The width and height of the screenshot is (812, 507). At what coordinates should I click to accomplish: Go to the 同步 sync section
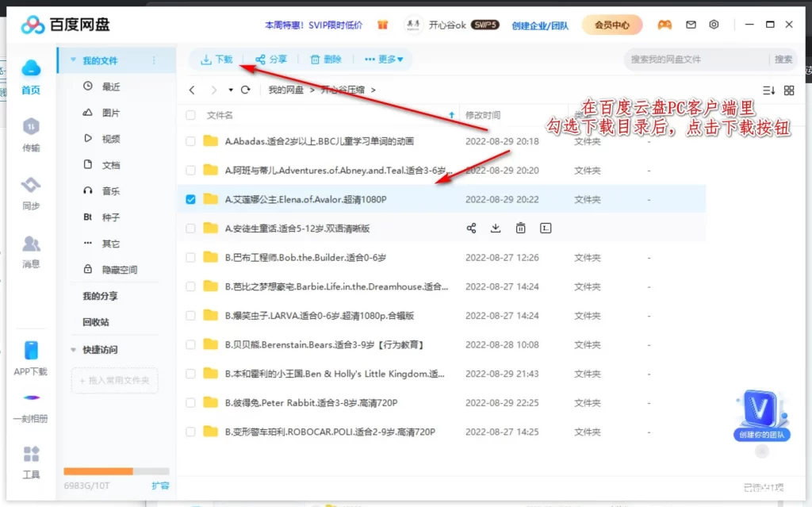[x=31, y=194]
